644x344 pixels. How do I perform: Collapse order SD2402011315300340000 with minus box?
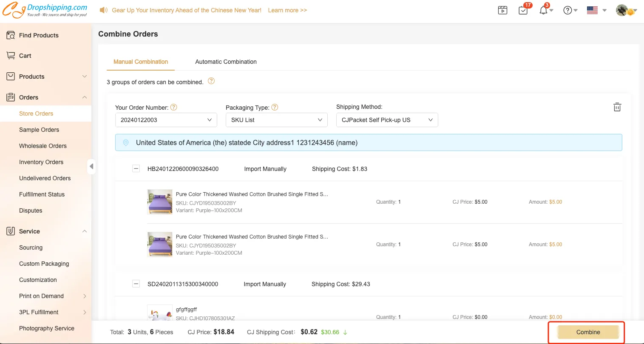136,284
